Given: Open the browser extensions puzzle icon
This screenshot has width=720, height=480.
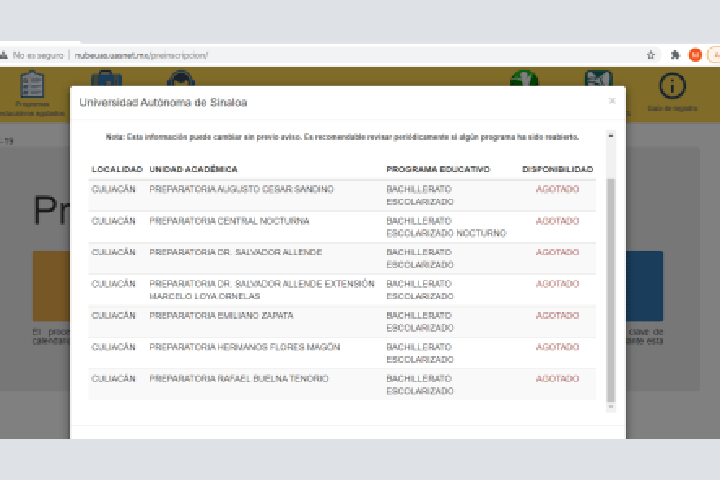Looking at the screenshot, I should 675,55.
